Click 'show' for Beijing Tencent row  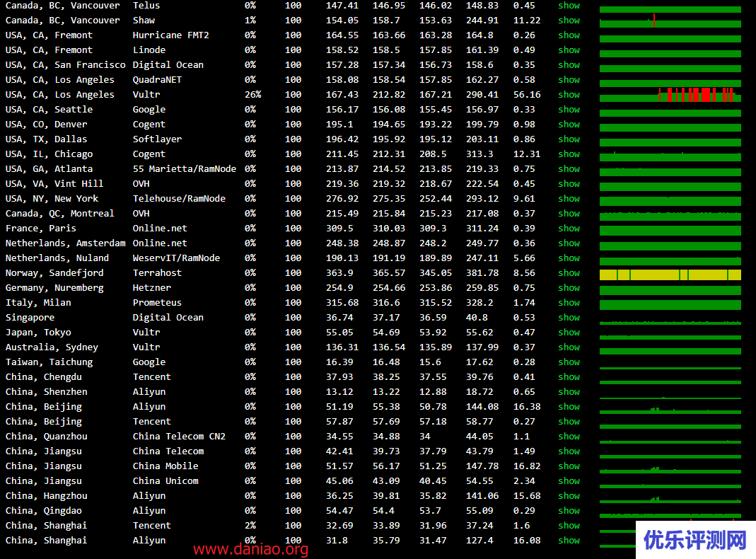[x=569, y=422]
